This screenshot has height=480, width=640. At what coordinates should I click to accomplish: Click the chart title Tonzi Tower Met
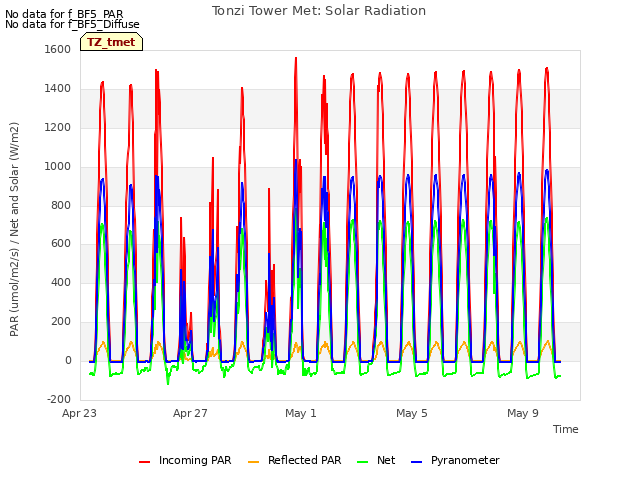click(x=319, y=11)
